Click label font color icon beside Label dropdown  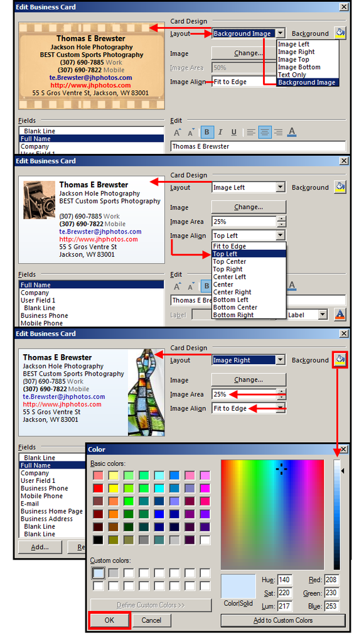pyautogui.click(x=340, y=314)
